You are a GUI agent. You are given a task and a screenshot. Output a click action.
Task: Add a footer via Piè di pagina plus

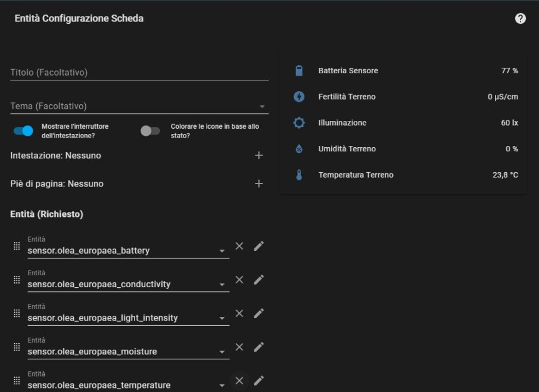[x=258, y=183]
